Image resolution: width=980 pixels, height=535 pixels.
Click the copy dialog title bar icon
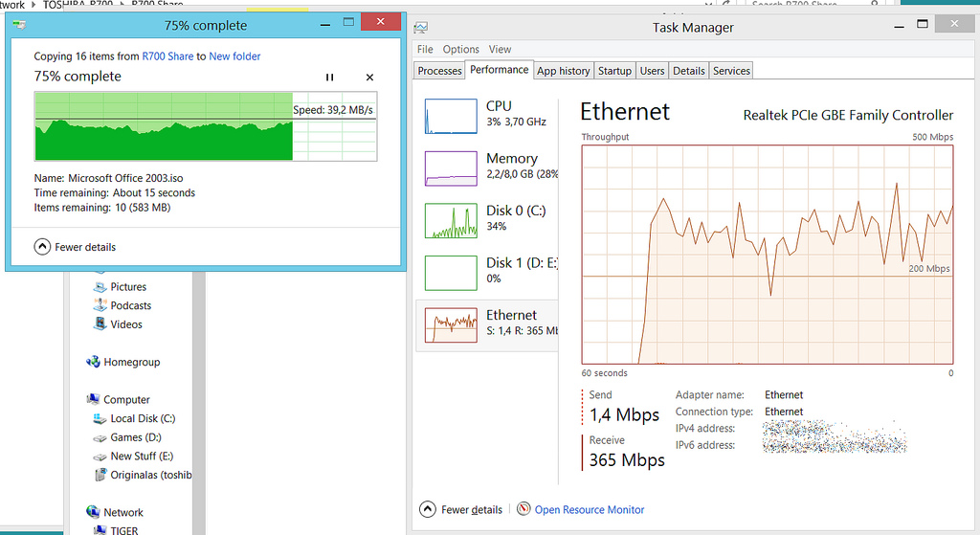19,25
